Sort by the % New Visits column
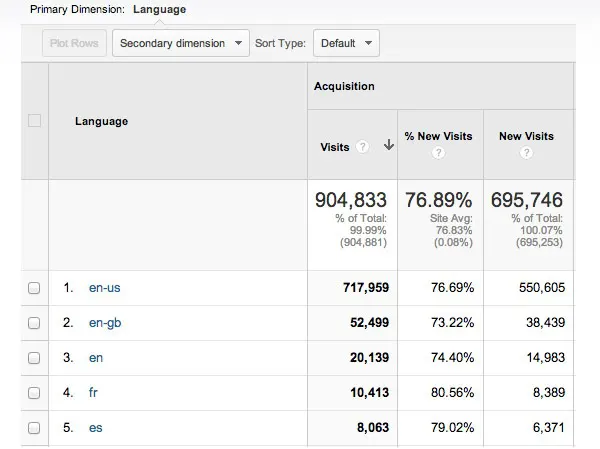Image resolution: width=600 pixels, height=449 pixels. (438, 136)
